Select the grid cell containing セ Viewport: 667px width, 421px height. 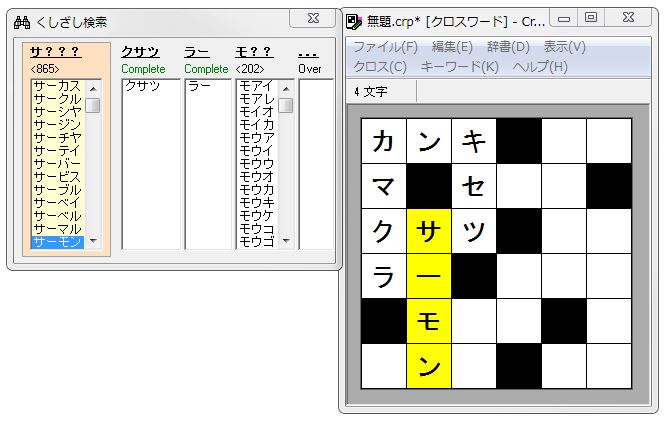(473, 186)
